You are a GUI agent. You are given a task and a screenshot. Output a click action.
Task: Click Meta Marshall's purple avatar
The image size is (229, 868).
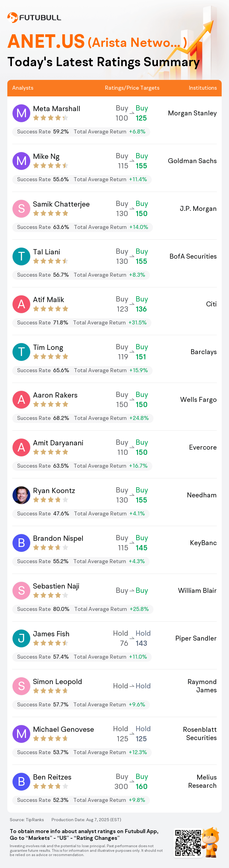pos(21,113)
